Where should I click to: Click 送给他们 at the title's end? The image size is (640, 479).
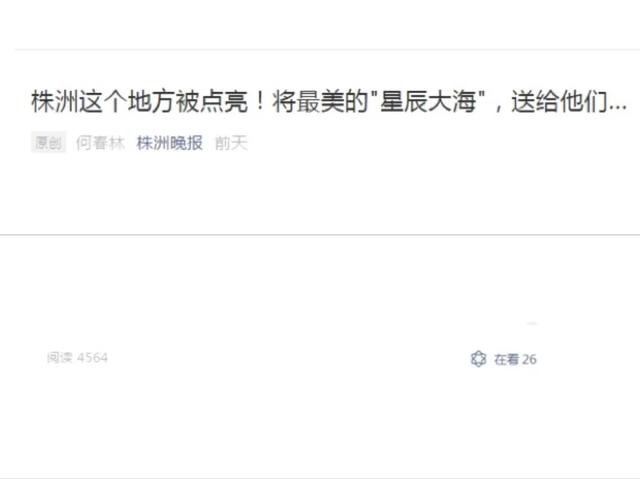pyautogui.click(x=560, y=102)
